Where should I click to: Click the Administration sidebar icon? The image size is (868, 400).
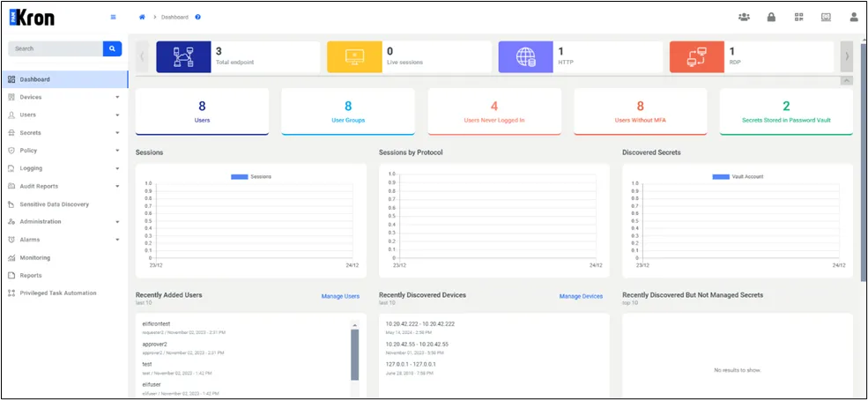click(11, 222)
